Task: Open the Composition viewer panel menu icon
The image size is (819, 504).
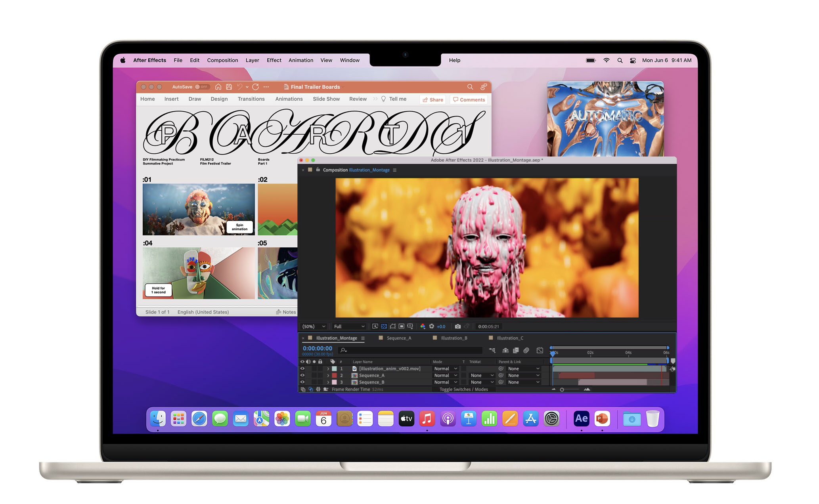Action: pos(394,170)
